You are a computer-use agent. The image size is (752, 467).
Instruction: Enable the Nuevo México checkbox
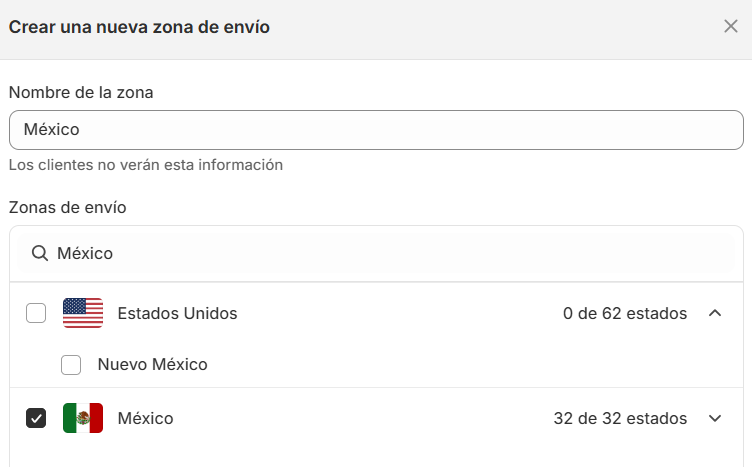pos(71,365)
